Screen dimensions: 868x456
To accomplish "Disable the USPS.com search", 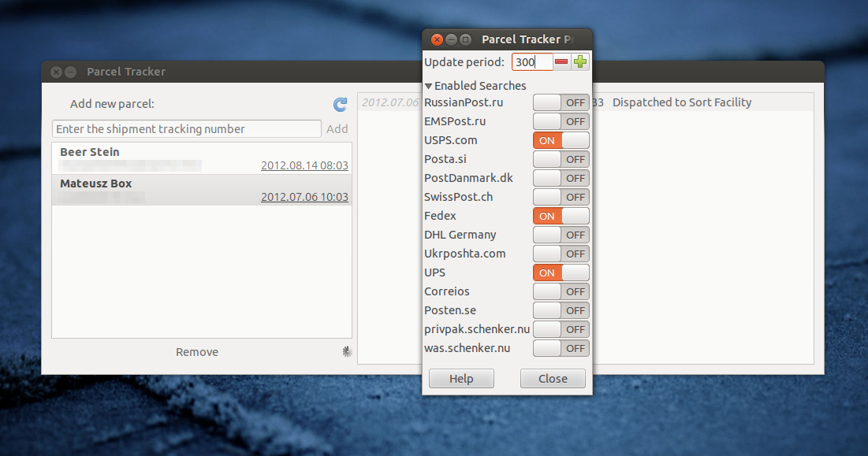I will coord(561,140).
